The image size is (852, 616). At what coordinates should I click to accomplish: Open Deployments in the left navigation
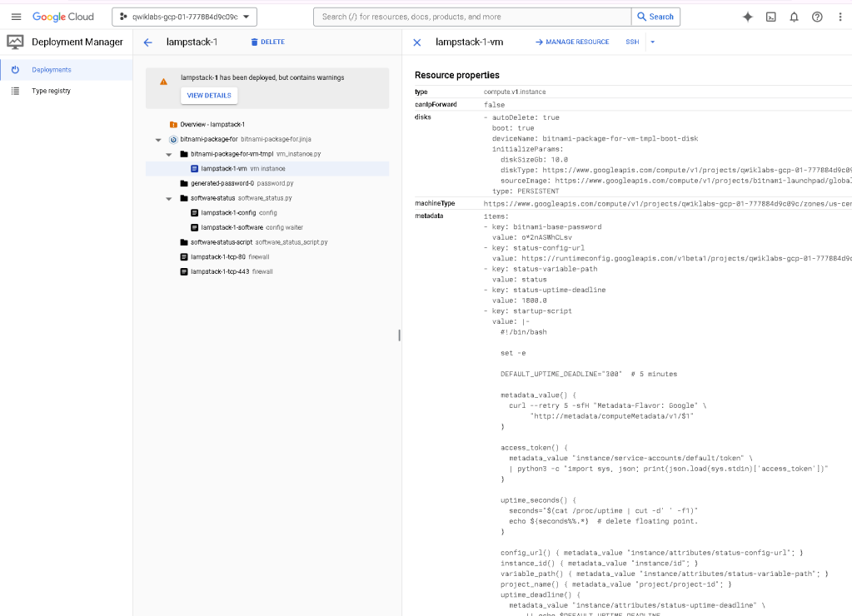click(x=66, y=70)
